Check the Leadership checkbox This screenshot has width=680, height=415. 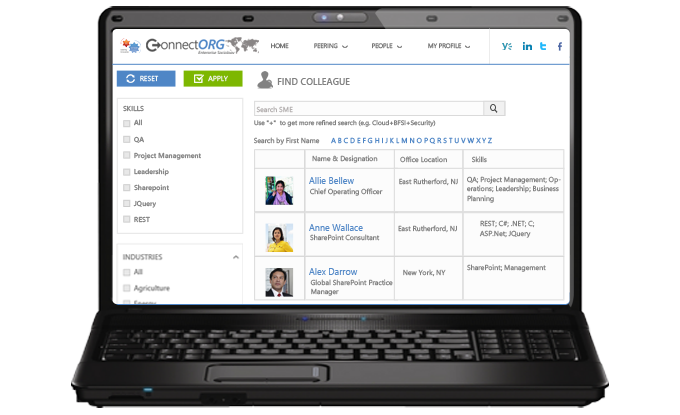tap(127, 172)
